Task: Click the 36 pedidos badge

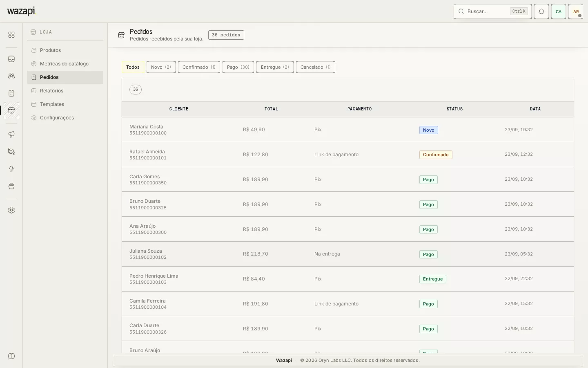Action: (226, 35)
